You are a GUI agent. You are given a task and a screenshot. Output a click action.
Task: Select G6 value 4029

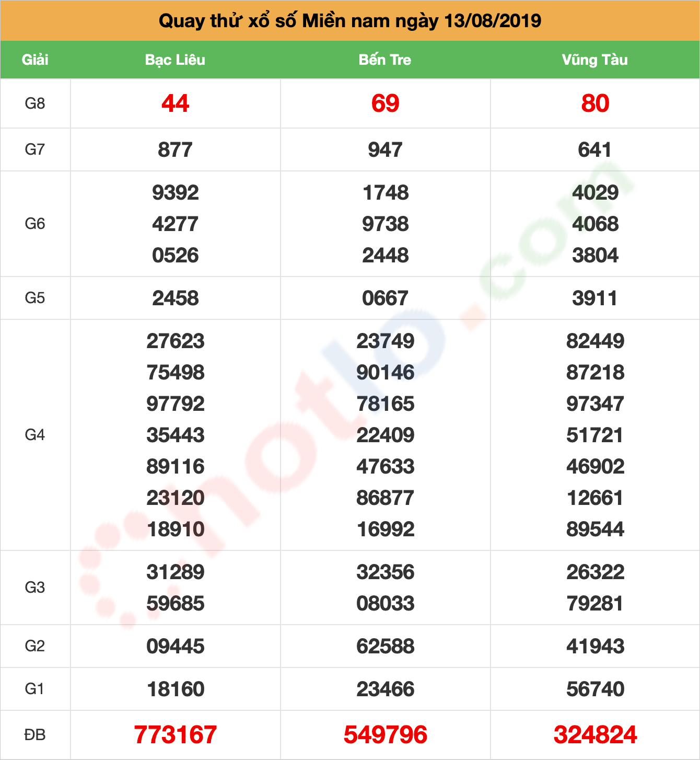pyautogui.click(x=595, y=193)
